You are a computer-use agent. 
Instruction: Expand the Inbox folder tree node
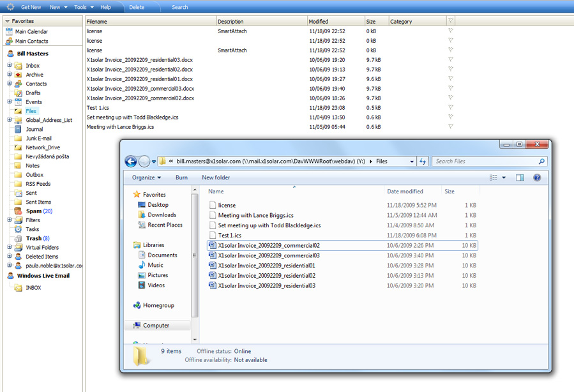coord(10,65)
